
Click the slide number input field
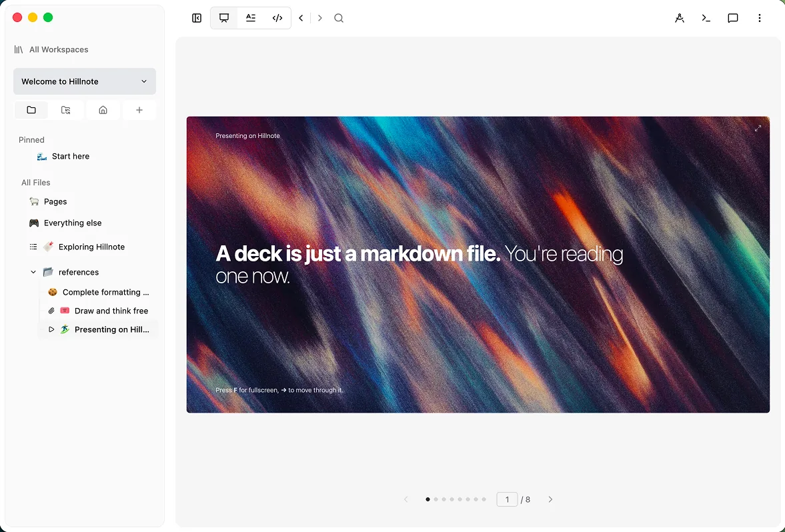point(507,499)
